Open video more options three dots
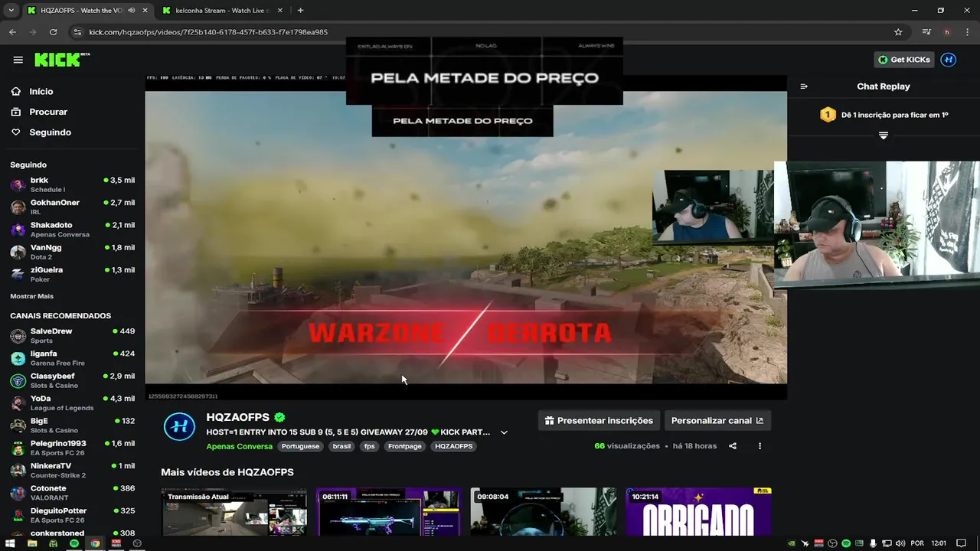The image size is (980, 551). [x=759, y=446]
